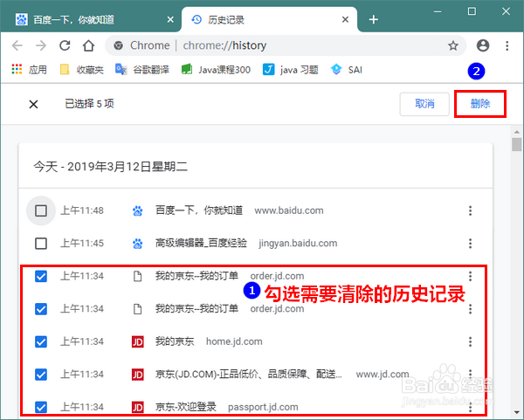
Task: Click the 今天 - 2019年3月12日星期二 date heading
Action: [110, 167]
